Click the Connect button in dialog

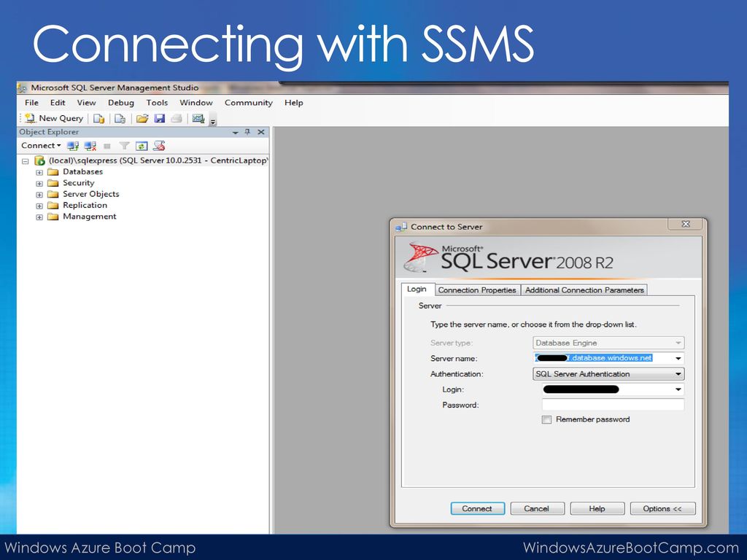[477, 508]
